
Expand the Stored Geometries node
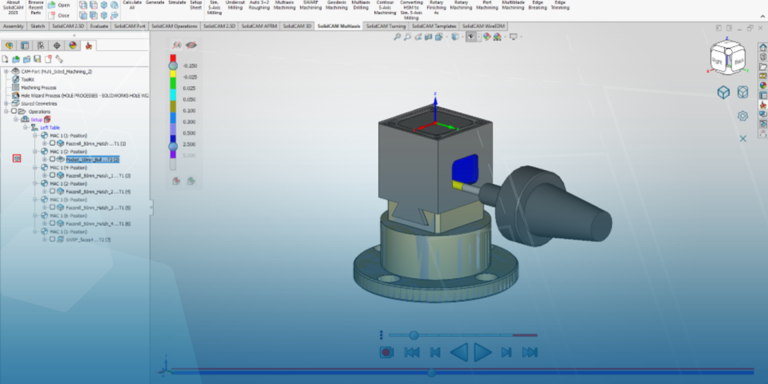pos(6,103)
